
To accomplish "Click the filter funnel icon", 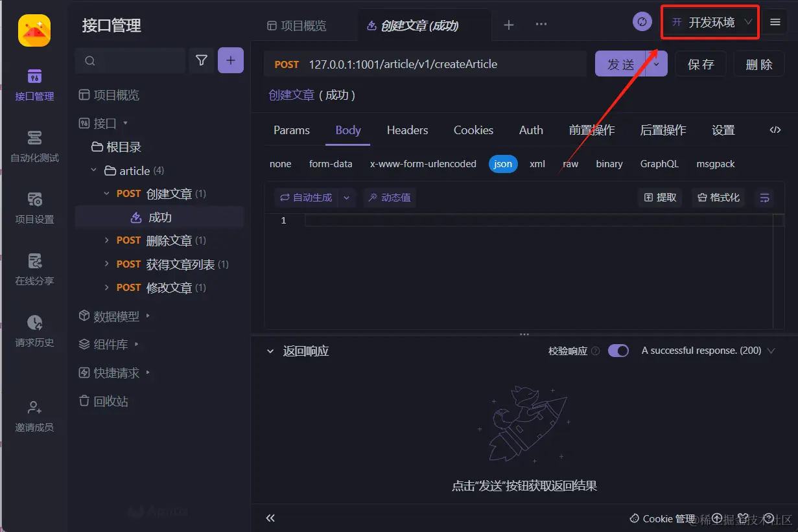I will pos(202,60).
